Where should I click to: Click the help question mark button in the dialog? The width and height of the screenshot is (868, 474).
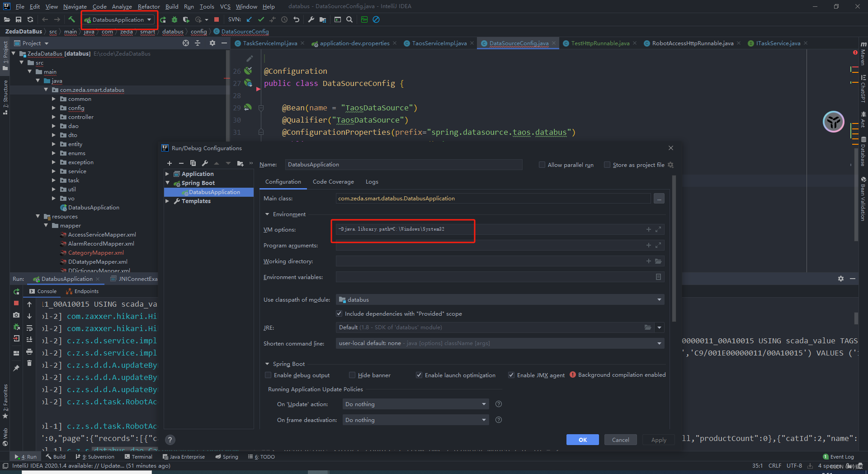click(x=170, y=439)
